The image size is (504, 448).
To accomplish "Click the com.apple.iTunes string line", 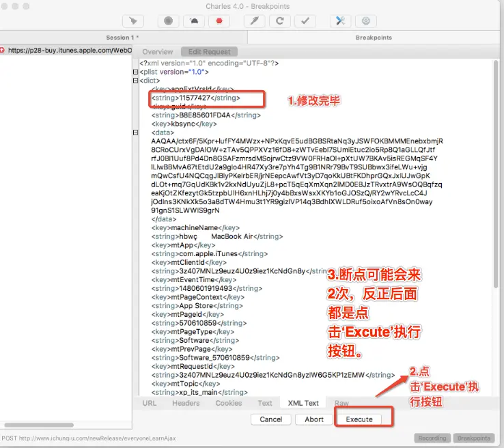I will pos(209,253).
